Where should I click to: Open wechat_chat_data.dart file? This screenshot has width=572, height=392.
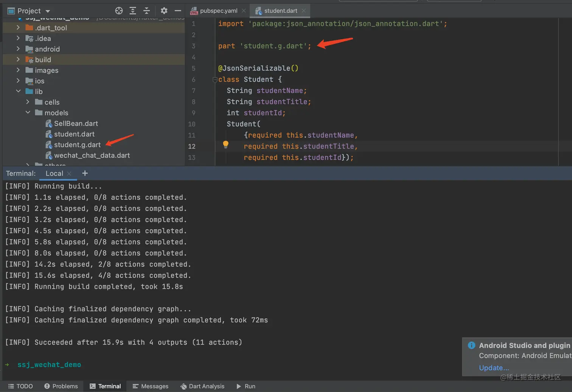coord(92,155)
